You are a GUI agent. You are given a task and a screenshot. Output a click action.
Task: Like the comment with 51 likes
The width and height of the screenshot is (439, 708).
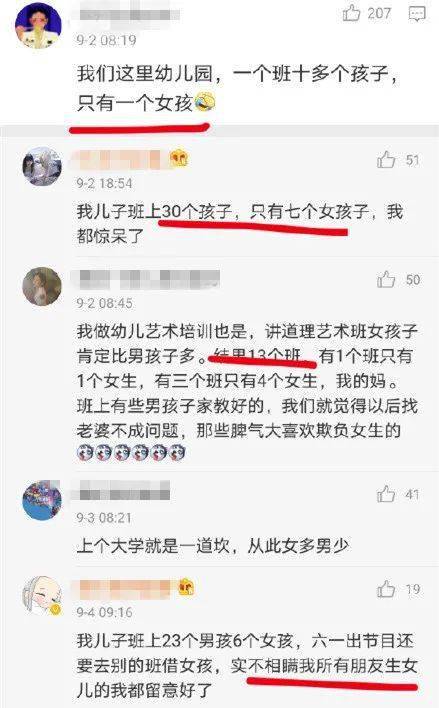click(x=386, y=160)
